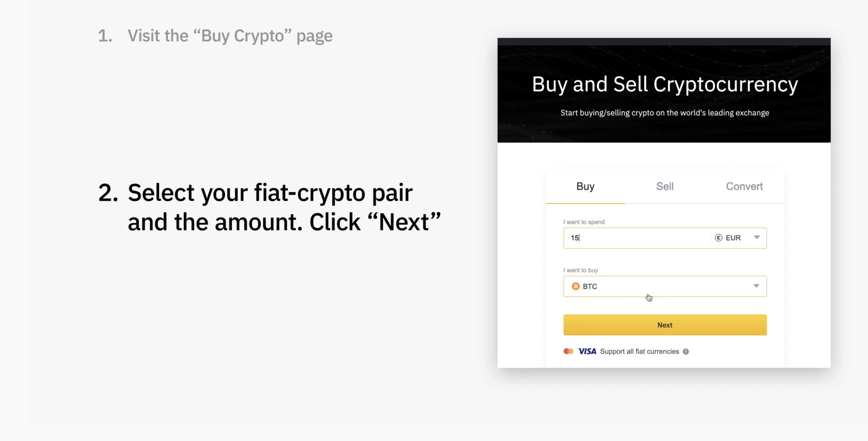Click the orange Bitcoin icon
The width and height of the screenshot is (868, 441).
click(x=575, y=286)
